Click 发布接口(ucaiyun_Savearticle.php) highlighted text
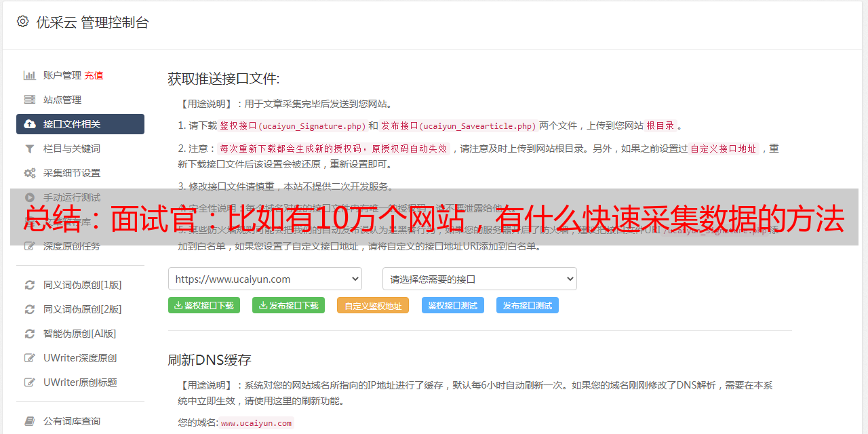Viewport: 868px width, 434px height. coord(458,125)
